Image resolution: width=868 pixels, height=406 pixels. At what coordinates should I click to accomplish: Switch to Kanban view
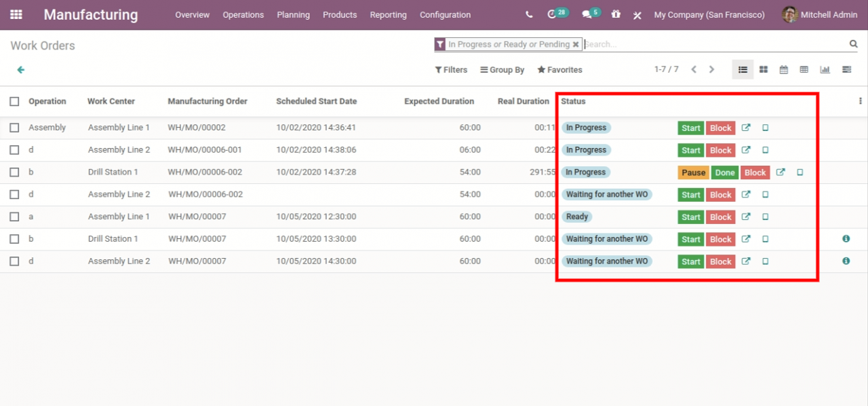tap(764, 69)
